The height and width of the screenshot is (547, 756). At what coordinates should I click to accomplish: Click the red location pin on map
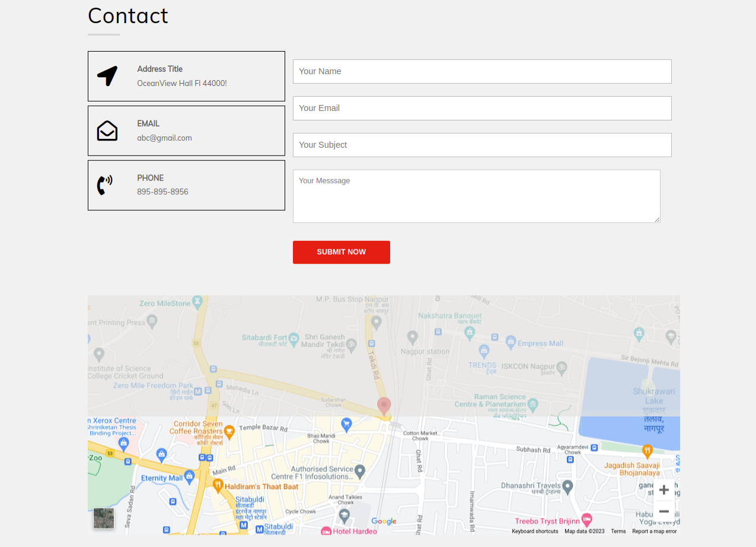click(x=384, y=406)
